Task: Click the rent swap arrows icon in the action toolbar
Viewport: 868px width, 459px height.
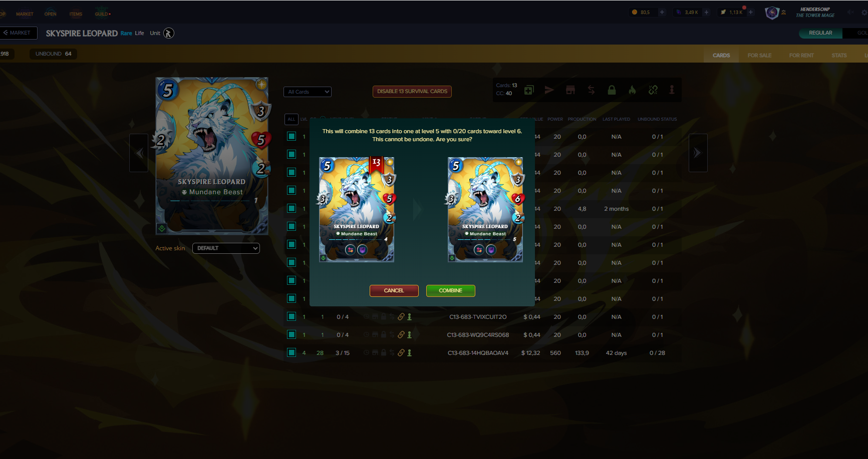Action: pyautogui.click(x=592, y=90)
